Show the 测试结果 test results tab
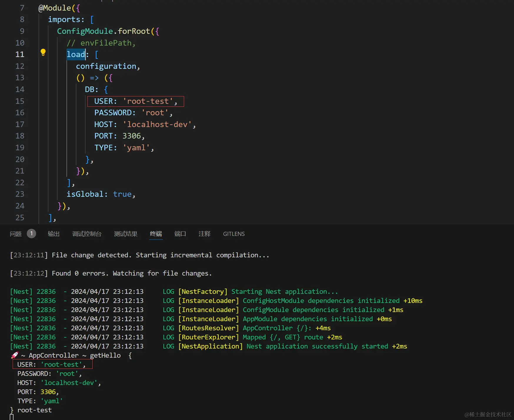The width and height of the screenshot is (514, 420). pyautogui.click(x=126, y=234)
